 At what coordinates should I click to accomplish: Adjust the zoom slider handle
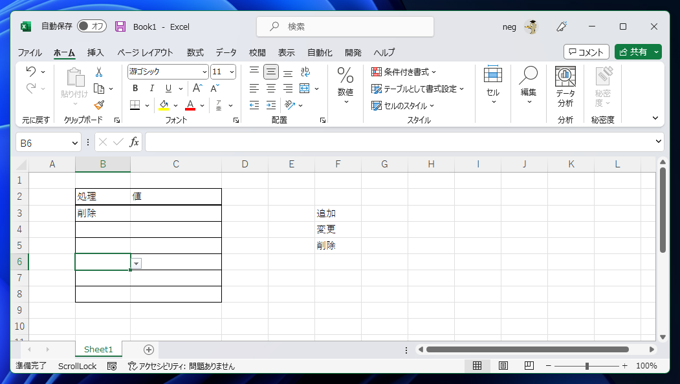pyautogui.click(x=587, y=366)
